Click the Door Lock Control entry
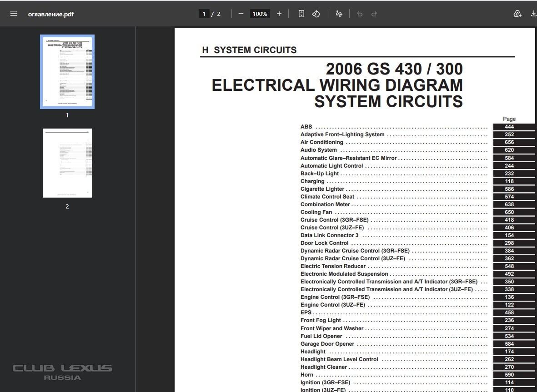 [x=324, y=243]
